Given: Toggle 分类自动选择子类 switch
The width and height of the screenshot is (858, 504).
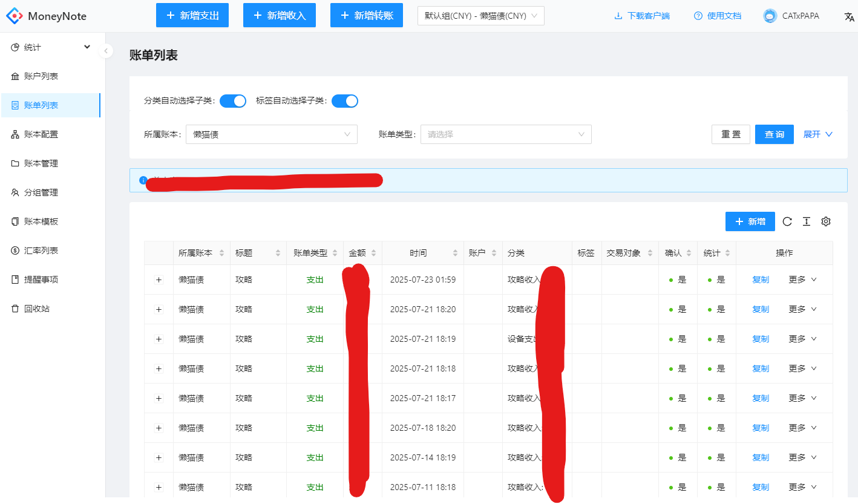Looking at the screenshot, I should click(233, 101).
